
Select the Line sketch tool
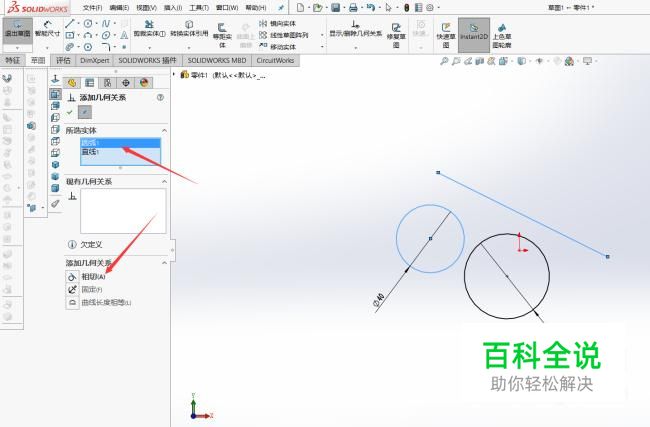(x=69, y=24)
